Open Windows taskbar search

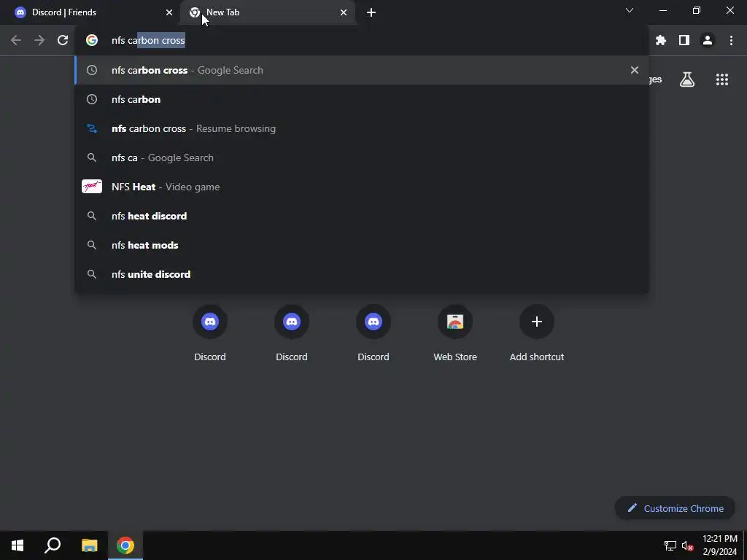coord(53,545)
